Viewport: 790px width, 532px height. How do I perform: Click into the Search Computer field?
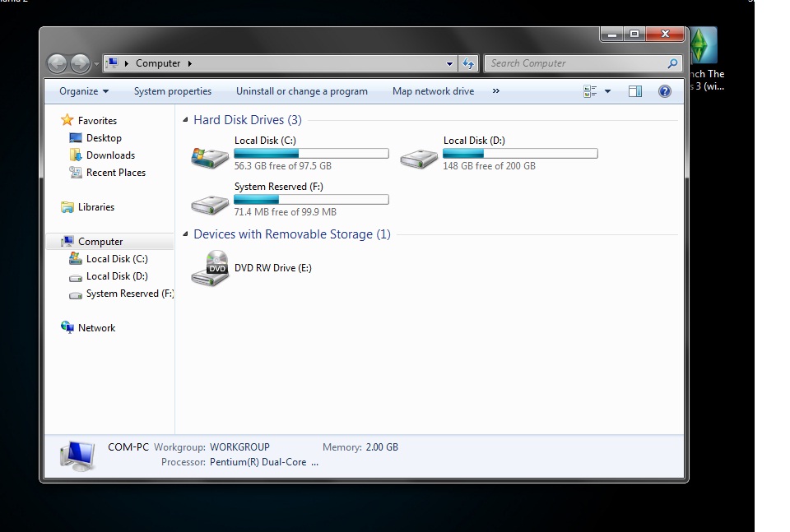(583, 63)
